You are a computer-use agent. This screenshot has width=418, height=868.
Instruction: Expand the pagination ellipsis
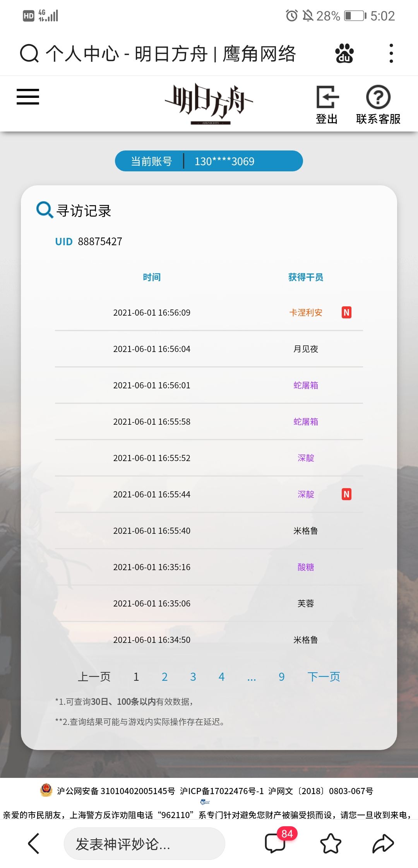click(x=252, y=678)
